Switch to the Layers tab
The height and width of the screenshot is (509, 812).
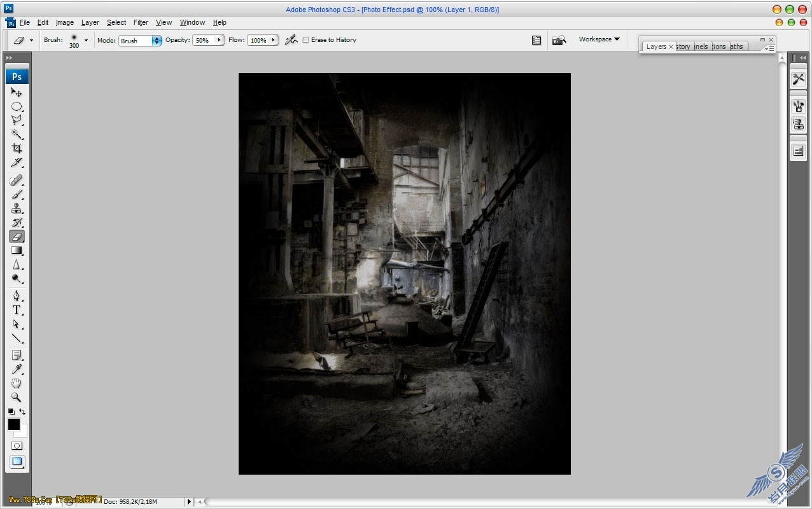pos(656,46)
